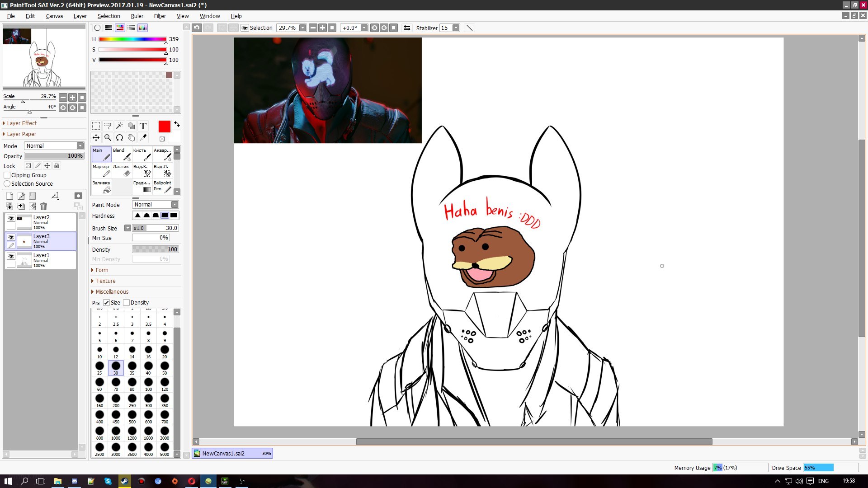The image size is (868, 488).
Task: Choose the Ластик eraser brush
Action: point(121,170)
